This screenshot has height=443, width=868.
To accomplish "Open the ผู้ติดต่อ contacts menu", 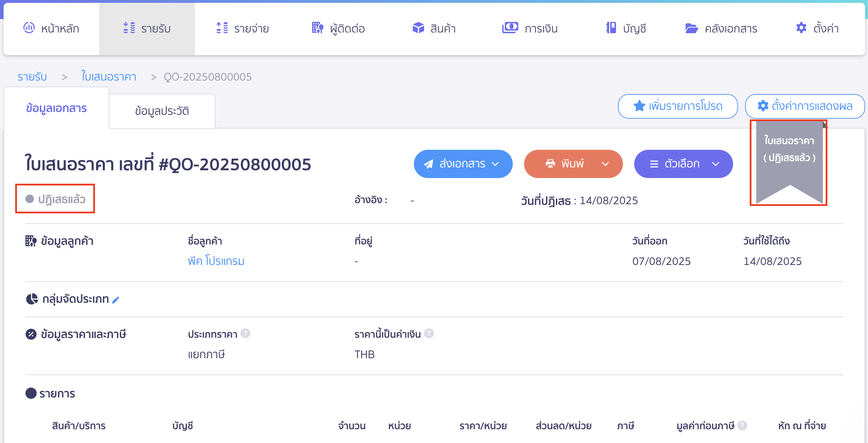I will click(338, 28).
